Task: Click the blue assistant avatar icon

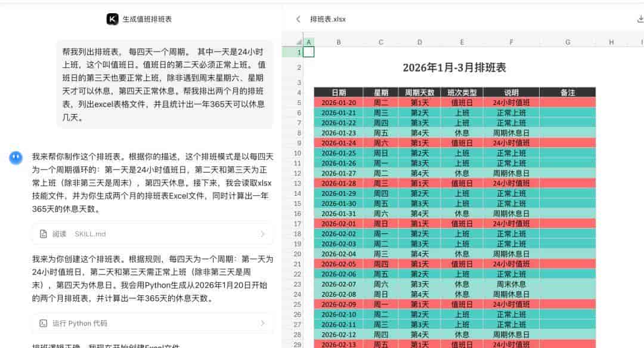Action: [16, 157]
